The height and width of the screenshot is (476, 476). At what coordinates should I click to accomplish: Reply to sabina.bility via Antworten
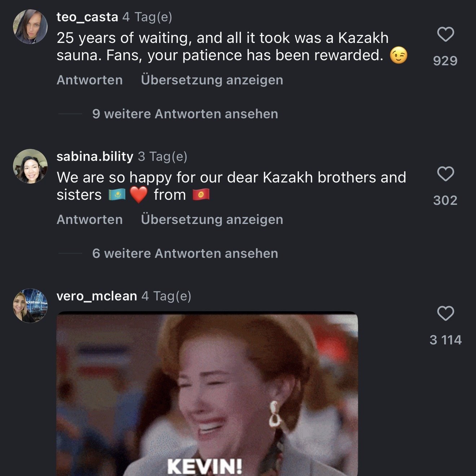tap(89, 220)
